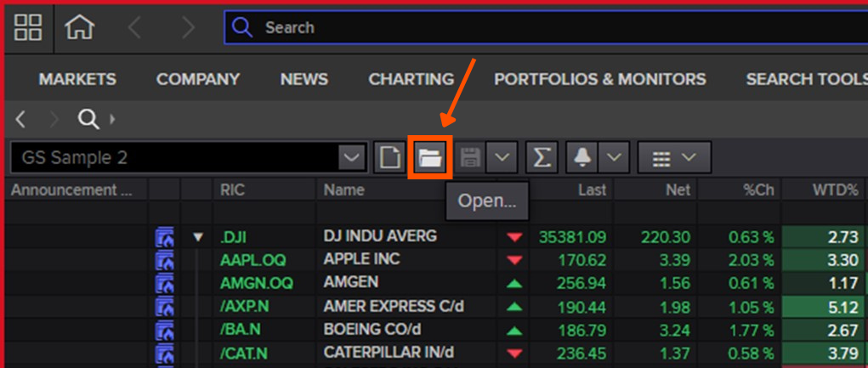Expand the GS Sample 2 list dropdown

(350, 158)
